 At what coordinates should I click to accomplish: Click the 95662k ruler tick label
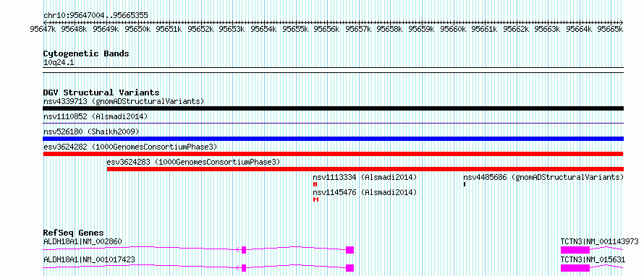tap(517, 29)
